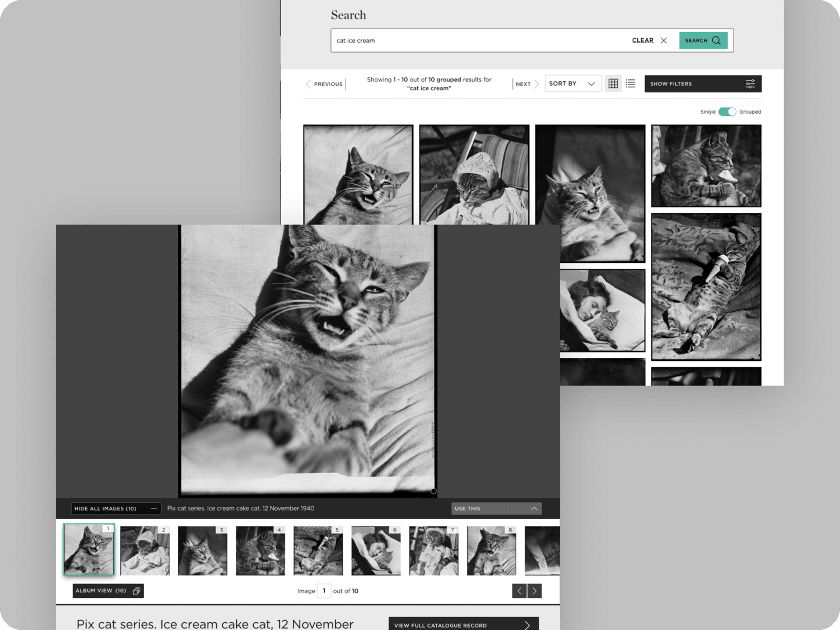Select thumbnail 8 in image strip
Viewport: 840px width, 630px height.
point(492,550)
